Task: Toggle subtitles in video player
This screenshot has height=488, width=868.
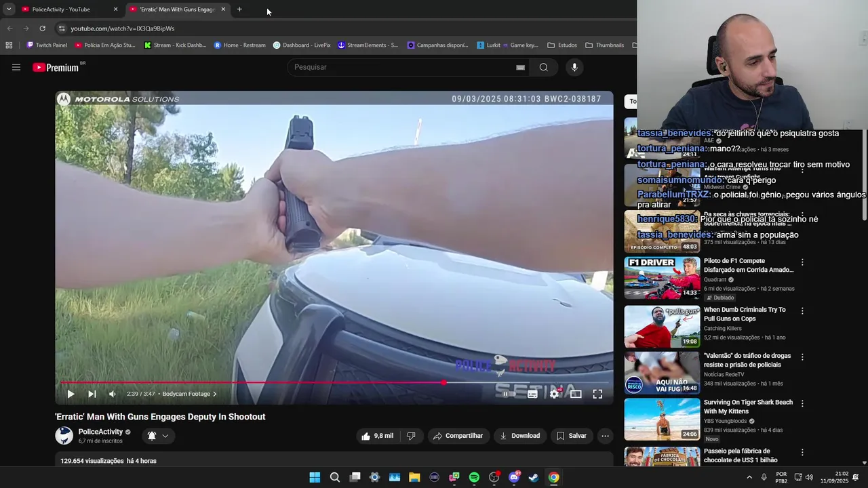Action: pyautogui.click(x=532, y=394)
